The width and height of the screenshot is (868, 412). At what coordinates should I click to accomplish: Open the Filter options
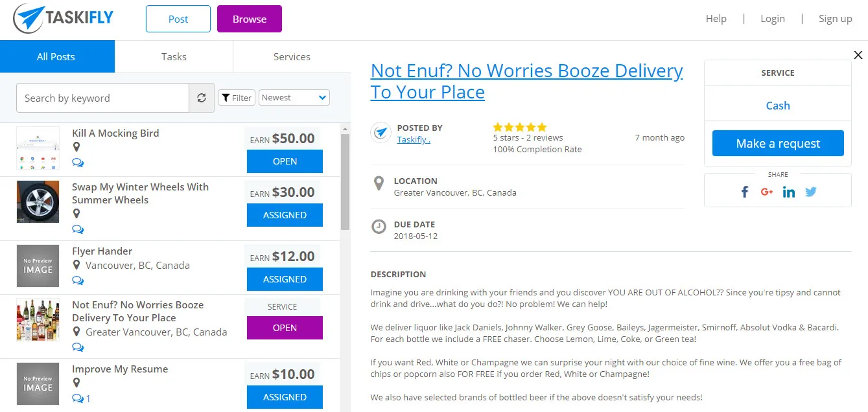237,98
